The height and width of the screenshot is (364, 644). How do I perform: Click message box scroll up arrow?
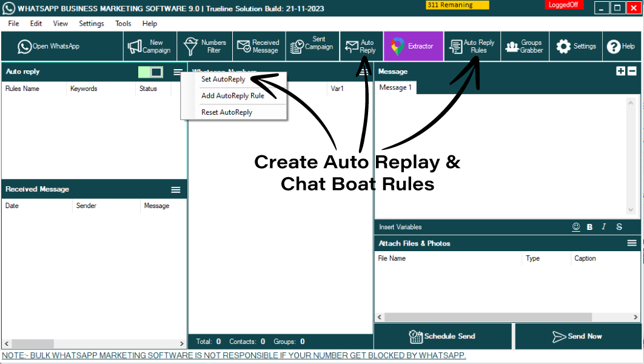pos(631,103)
